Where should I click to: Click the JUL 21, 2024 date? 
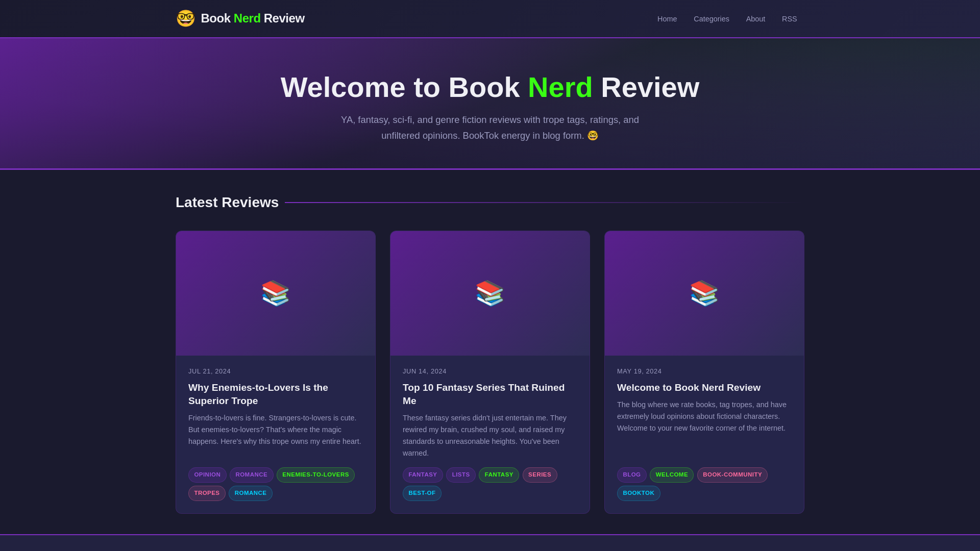(x=209, y=371)
